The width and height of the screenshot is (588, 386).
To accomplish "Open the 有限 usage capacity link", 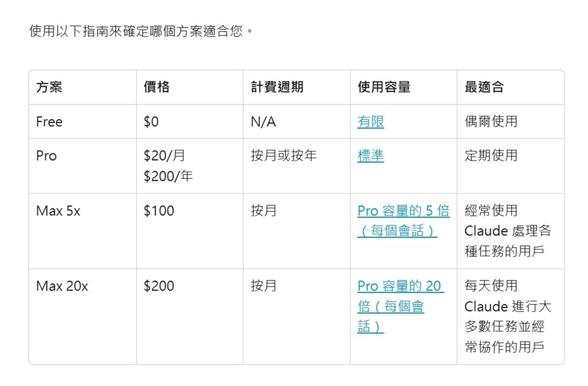I will [x=370, y=122].
